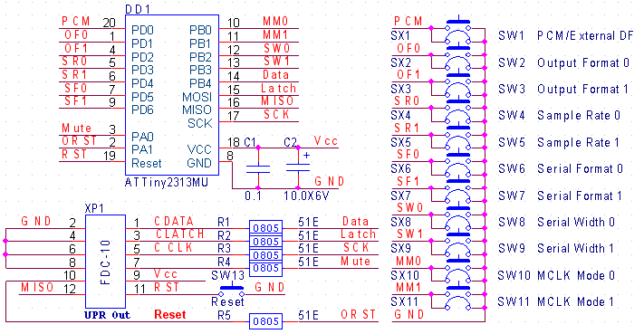Image resolution: width=644 pixels, height=334 pixels.
Task: Click the 'Sample Rate 0' description text
Action: [x=579, y=116]
